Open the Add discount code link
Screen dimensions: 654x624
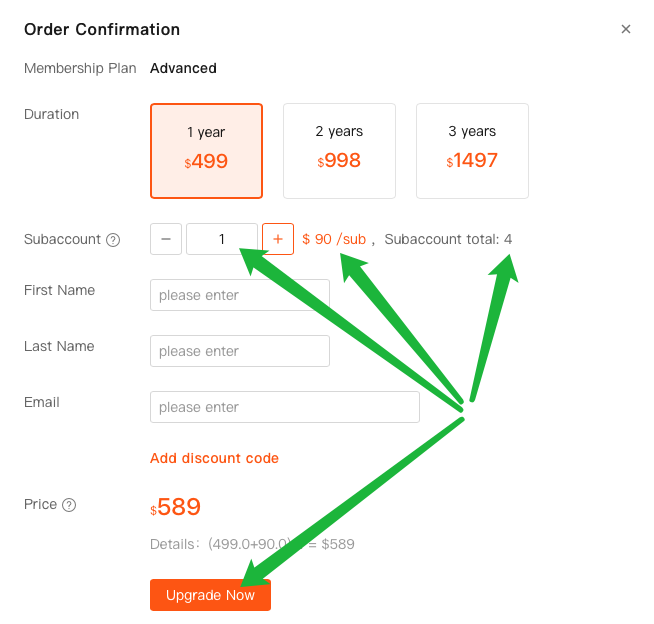(214, 458)
